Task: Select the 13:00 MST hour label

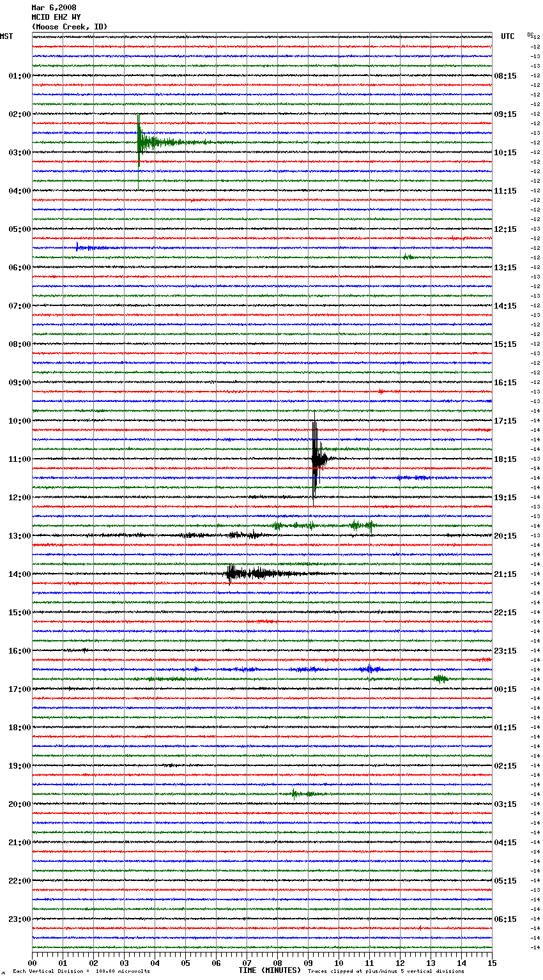Action: (x=20, y=536)
